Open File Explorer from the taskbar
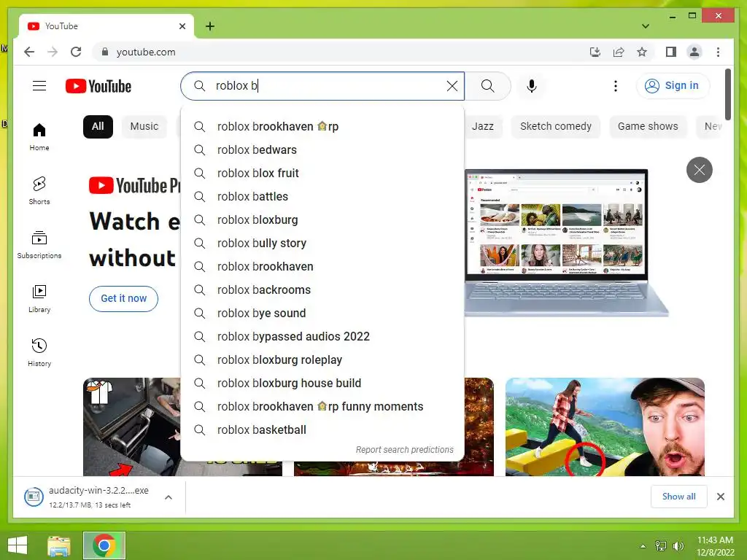The height and width of the screenshot is (560, 747). point(59,545)
